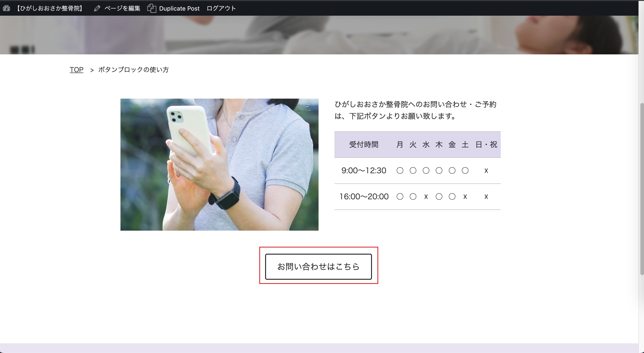644x353 pixels.
Task: Click Saturday morning circle mark
Action: pyautogui.click(x=465, y=171)
